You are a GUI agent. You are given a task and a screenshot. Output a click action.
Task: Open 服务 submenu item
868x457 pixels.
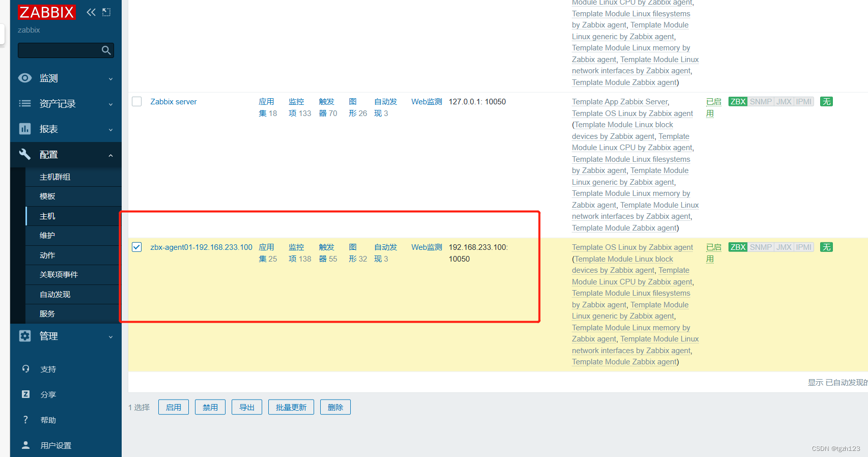[74, 314]
